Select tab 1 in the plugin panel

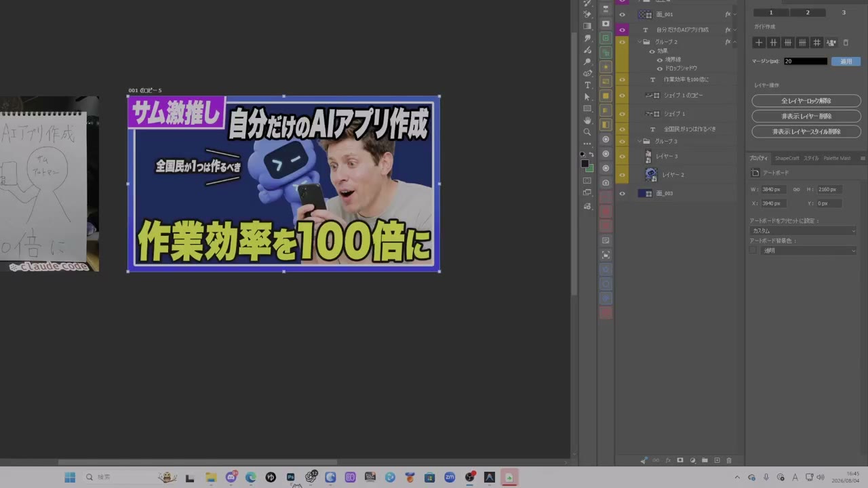(771, 12)
